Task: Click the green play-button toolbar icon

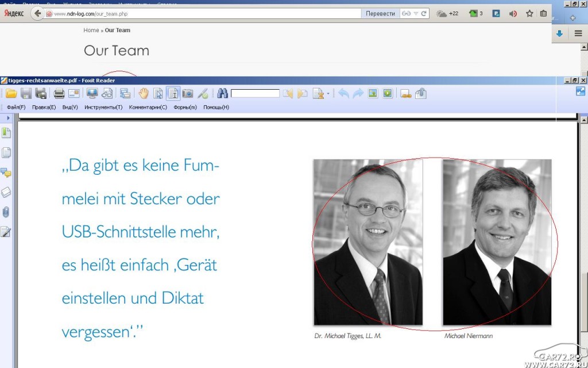Action: 388,94
